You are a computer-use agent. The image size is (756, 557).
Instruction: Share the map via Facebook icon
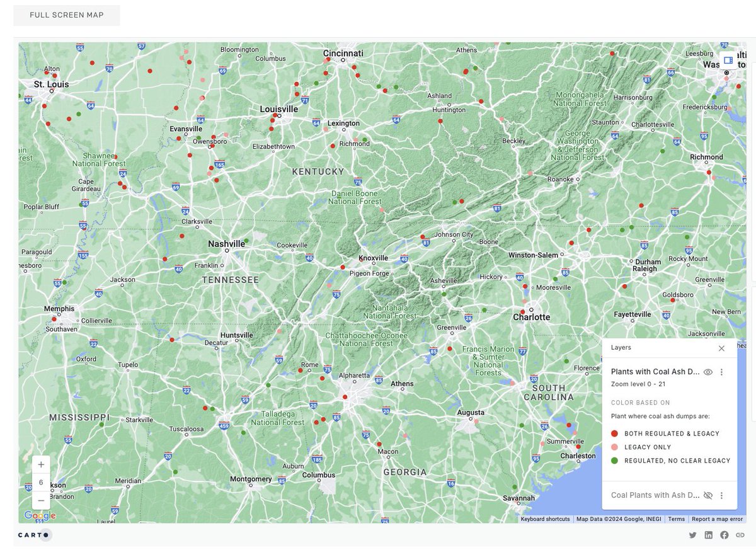tap(724, 534)
